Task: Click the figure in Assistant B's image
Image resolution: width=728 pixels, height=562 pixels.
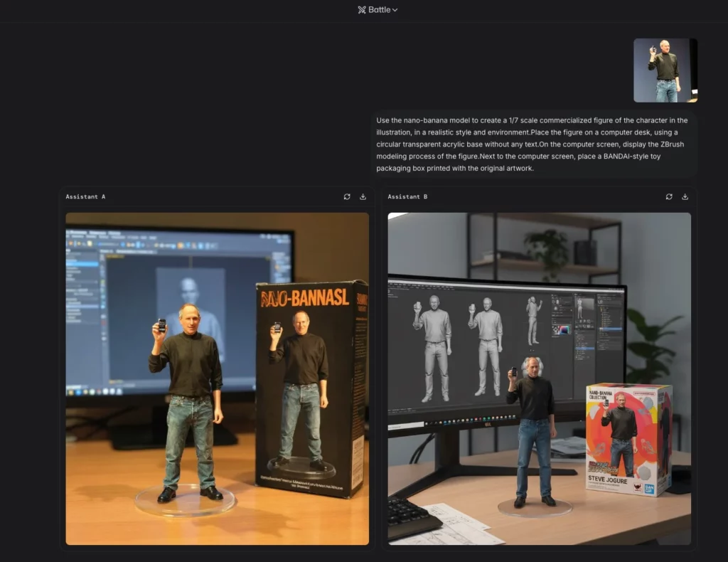Action: click(532, 427)
